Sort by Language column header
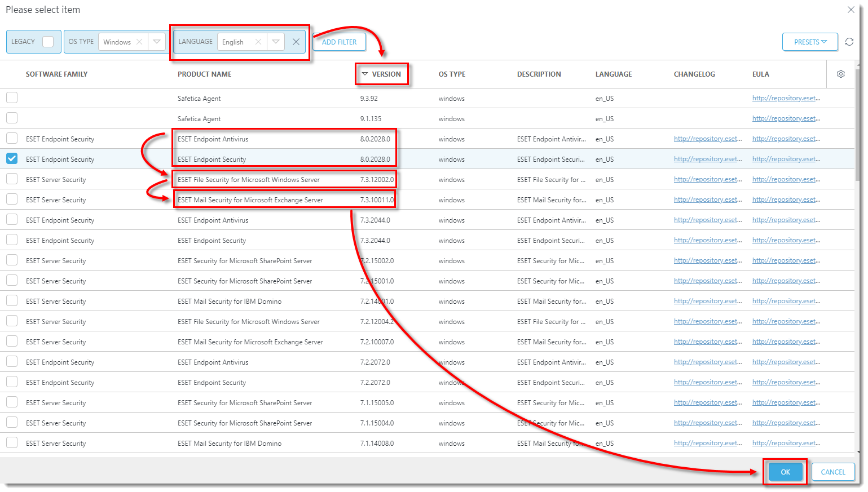This screenshot has width=868, height=492. (x=614, y=74)
